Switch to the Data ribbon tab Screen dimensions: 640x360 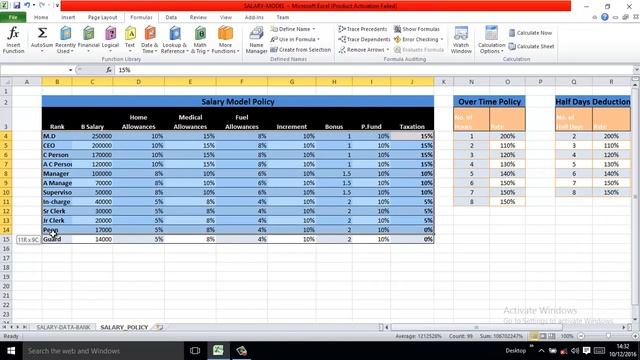coord(171,17)
